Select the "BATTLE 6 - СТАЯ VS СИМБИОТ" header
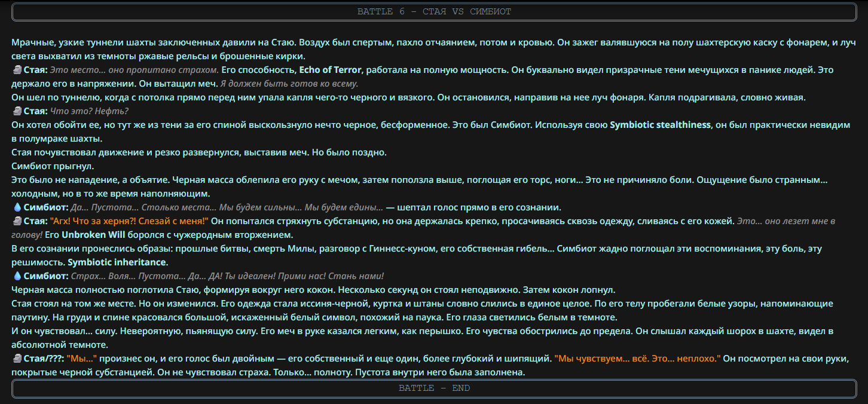 [x=434, y=12]
